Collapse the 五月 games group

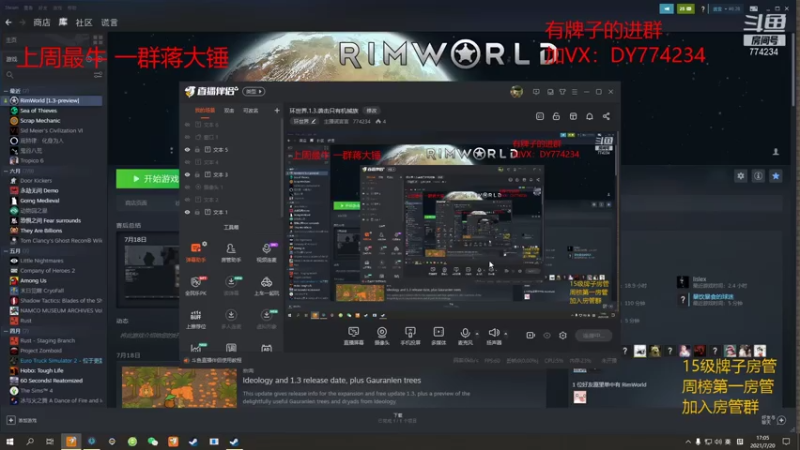[6, 251]
